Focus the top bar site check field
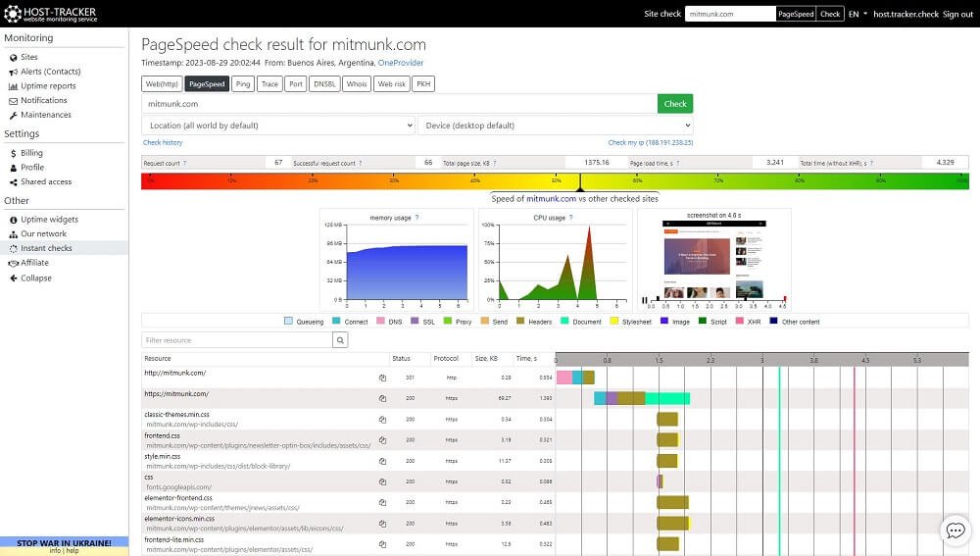This screenshot has height=556, width=980. tap(730, 14)
